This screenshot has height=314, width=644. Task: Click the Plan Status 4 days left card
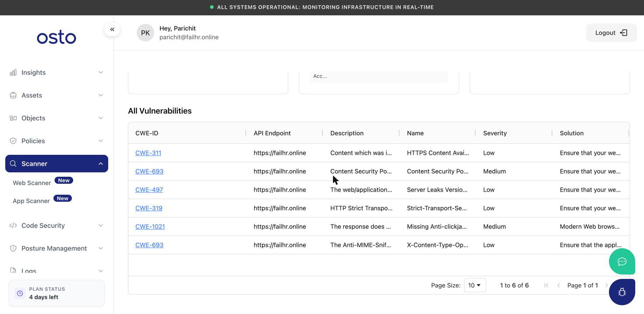coord(57,293)
